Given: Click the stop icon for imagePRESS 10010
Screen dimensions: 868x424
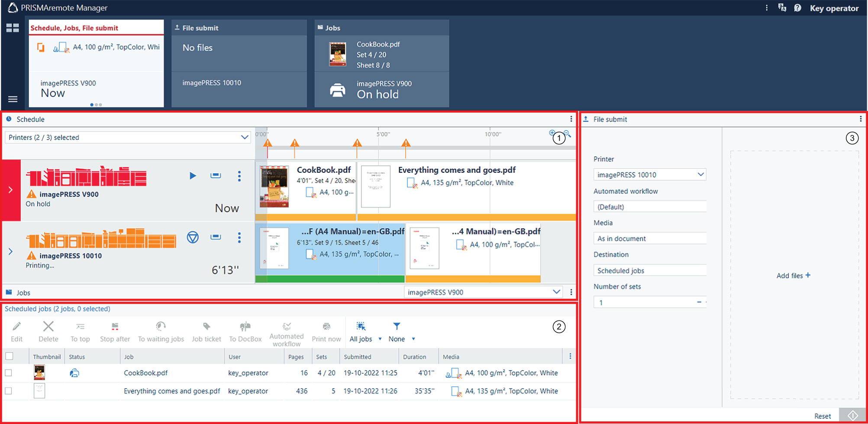Looking at the screenshot, I should pos(193,237).
